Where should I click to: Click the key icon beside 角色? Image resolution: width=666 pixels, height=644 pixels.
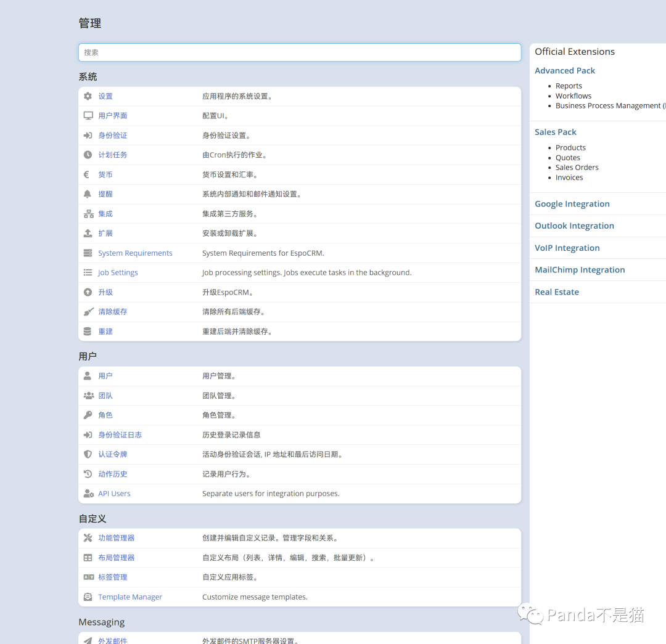point(88,415)
